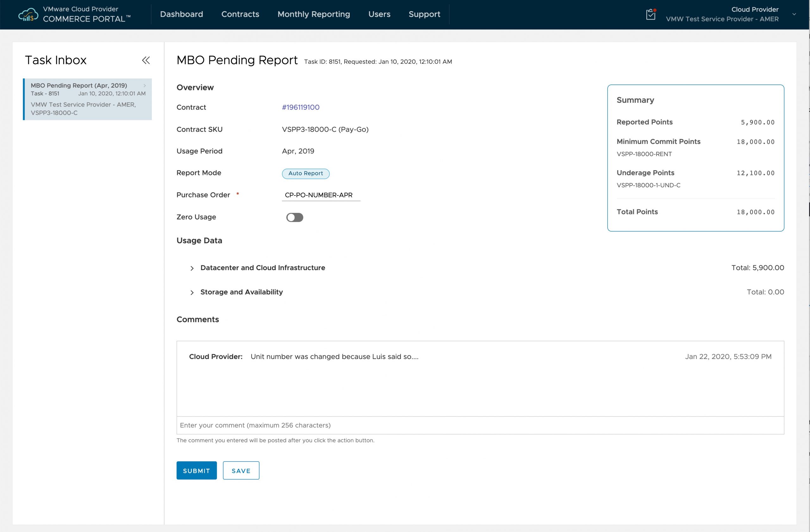Expand Datacenter and Cloud Infrastructure section
This screenshot has width=810, height=532.
tap(192, 269)
